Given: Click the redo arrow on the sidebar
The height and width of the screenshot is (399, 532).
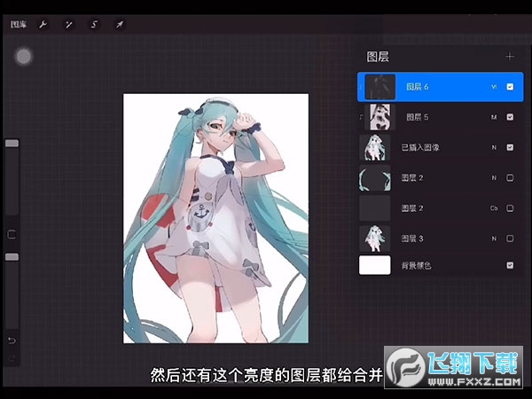Looking at the screenshot, I should click(12, 358).
